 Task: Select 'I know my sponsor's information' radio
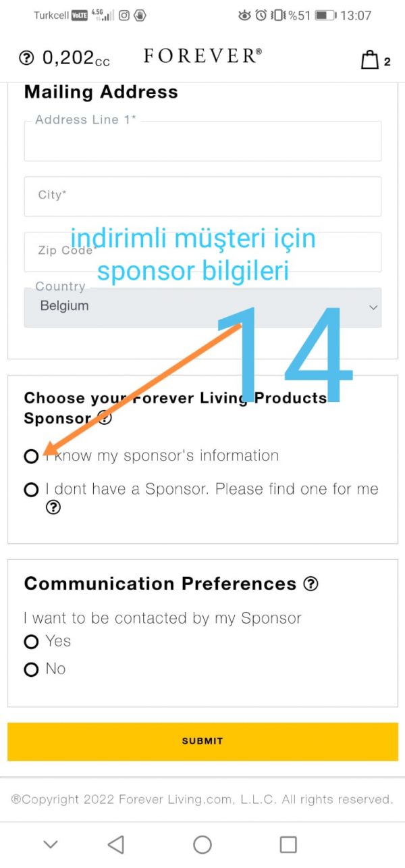tap(31, 457)
